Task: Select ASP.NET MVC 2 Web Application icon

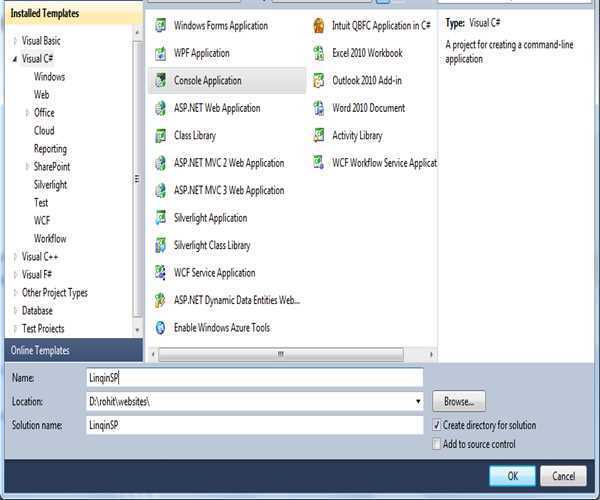Action: click(161, 163)
